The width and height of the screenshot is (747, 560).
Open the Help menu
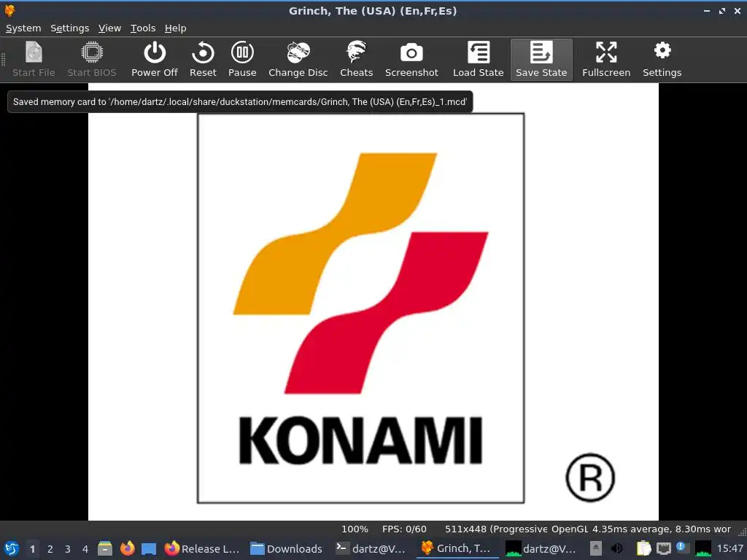175,28
